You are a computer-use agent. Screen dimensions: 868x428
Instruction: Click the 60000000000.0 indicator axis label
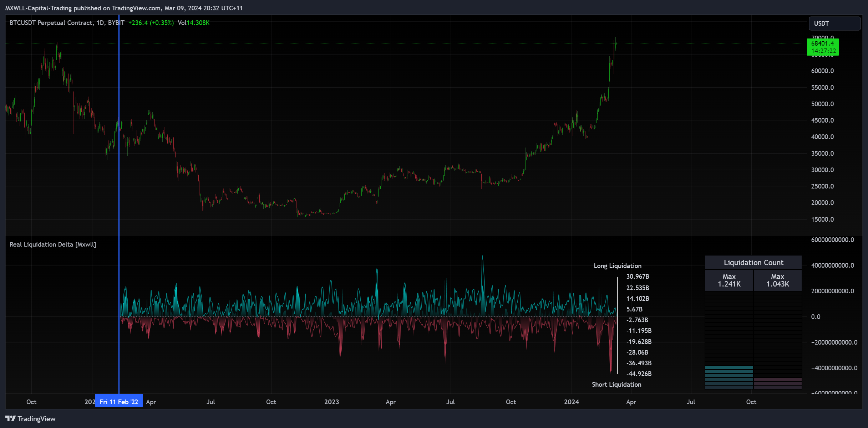pyautogui.click(x=832, y=240)
